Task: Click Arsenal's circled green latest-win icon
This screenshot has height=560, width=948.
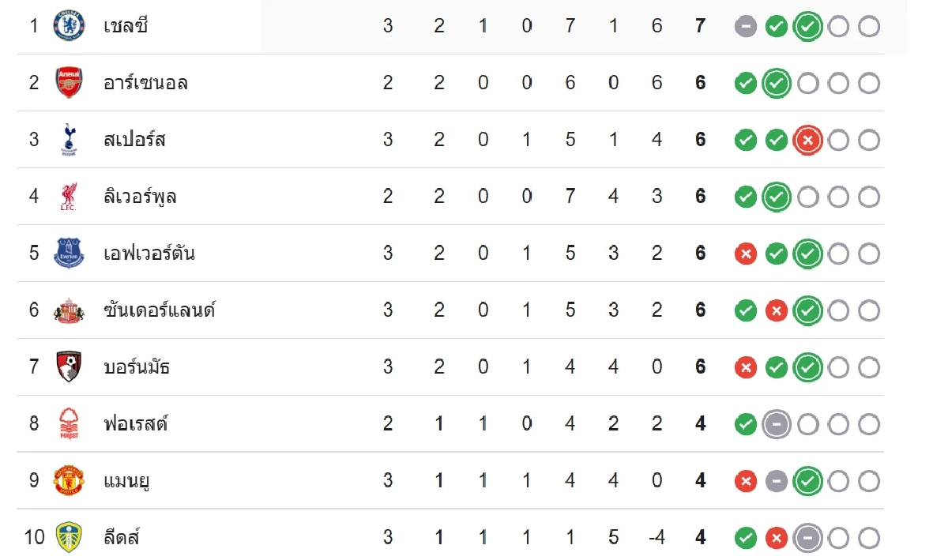Action: coord(777,84)
